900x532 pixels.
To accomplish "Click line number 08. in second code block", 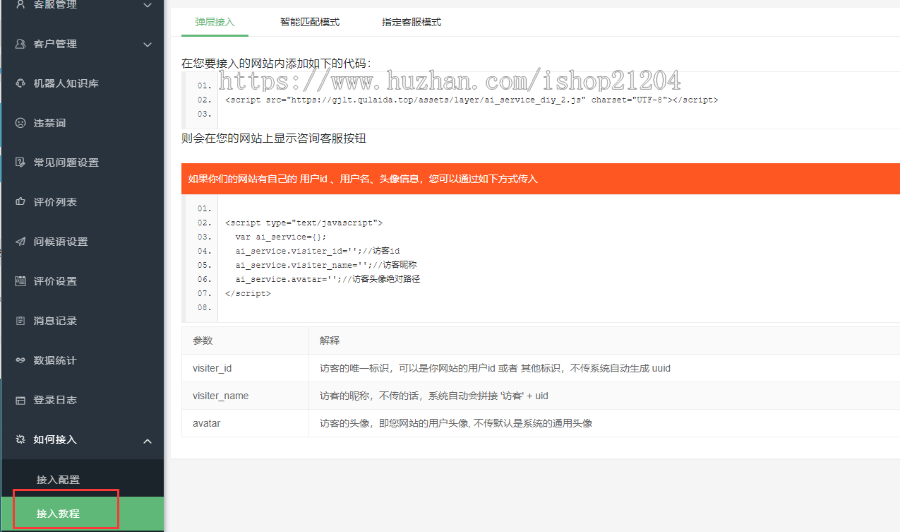I will 204,308.
